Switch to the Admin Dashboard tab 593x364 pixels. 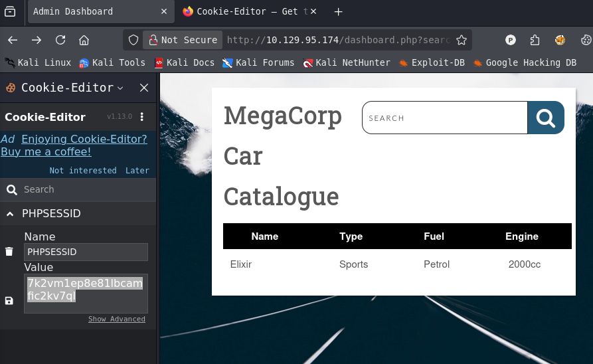coord(101,12)
